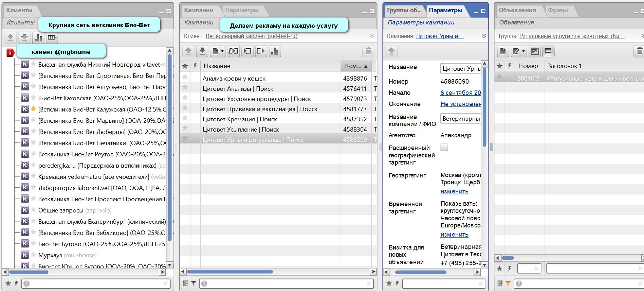
Task: Click new campaign document icon in Campaigns toolbar
Action: pyautogui.click(x=215, y=51)
